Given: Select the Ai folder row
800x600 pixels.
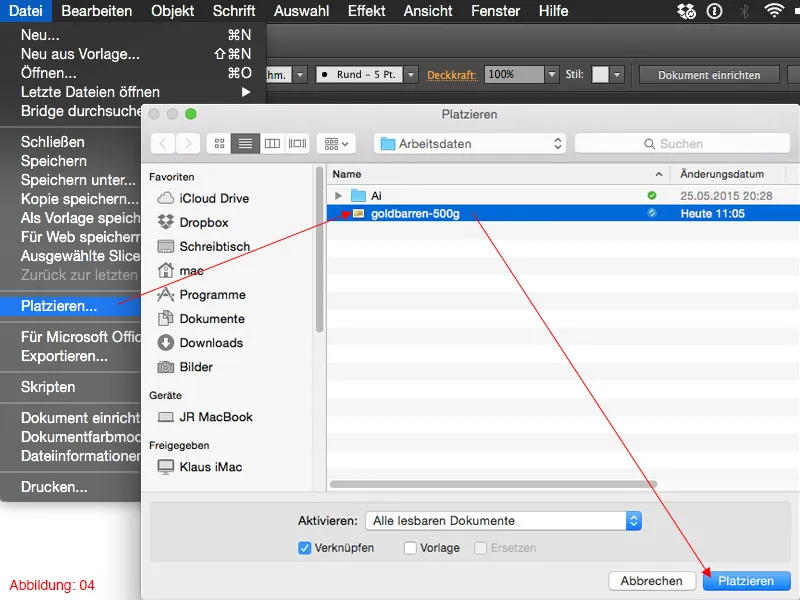Looking at the screenshot, I should pyautogui.click(x=563, y=196).
